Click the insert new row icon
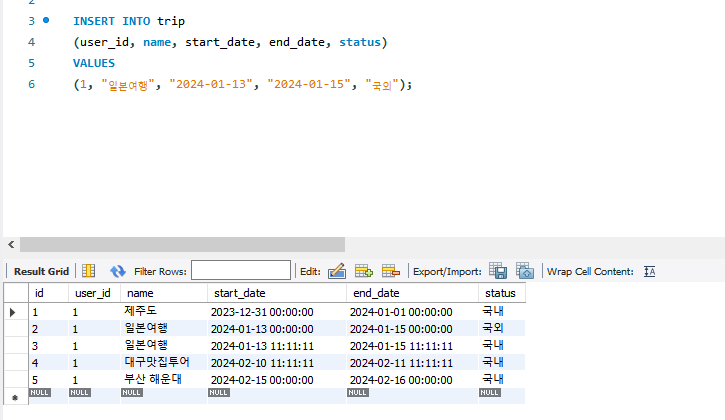725x420 pixels. [363, 271]
